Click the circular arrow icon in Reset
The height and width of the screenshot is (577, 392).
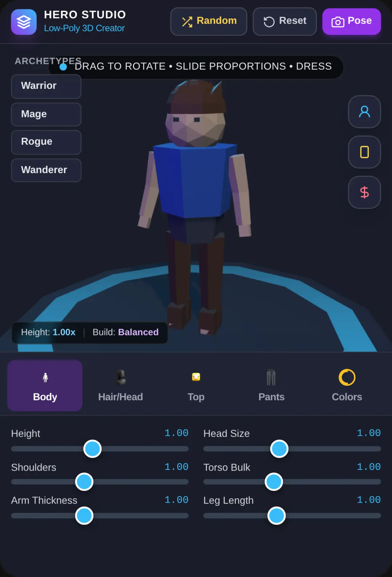[269, 22]
